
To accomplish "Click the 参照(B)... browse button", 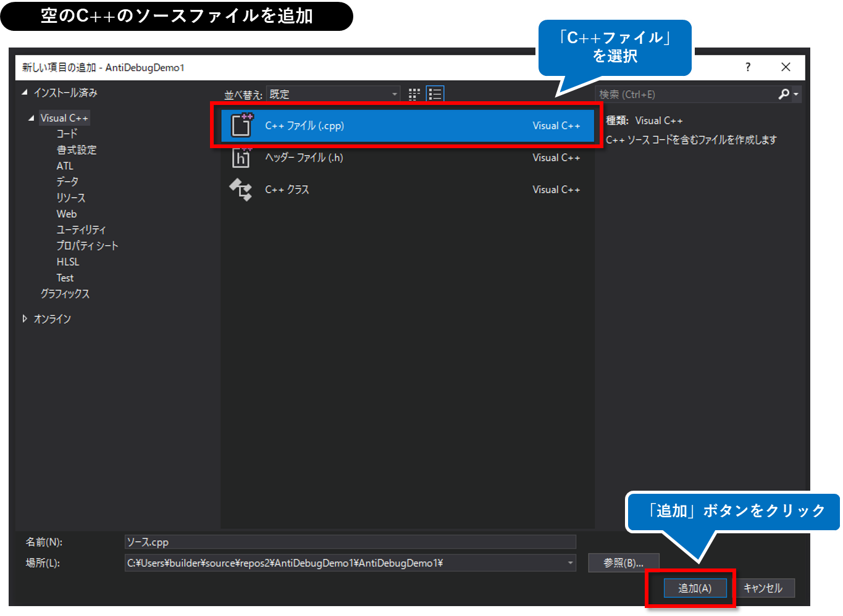I will click(623, 563).
